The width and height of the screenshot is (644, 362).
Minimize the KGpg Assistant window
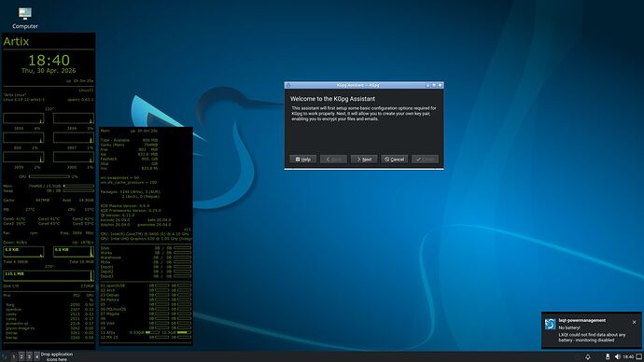click(x=427, y=86)
